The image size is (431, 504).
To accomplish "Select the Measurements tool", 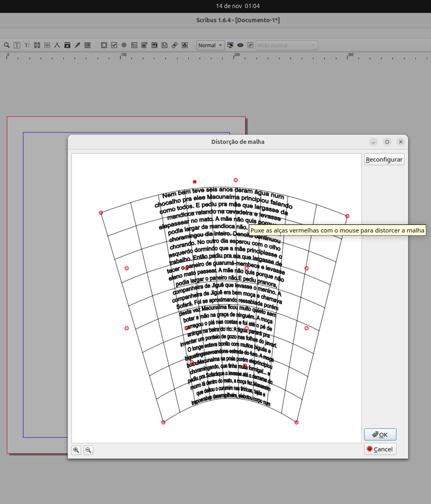I will [57, 45].
